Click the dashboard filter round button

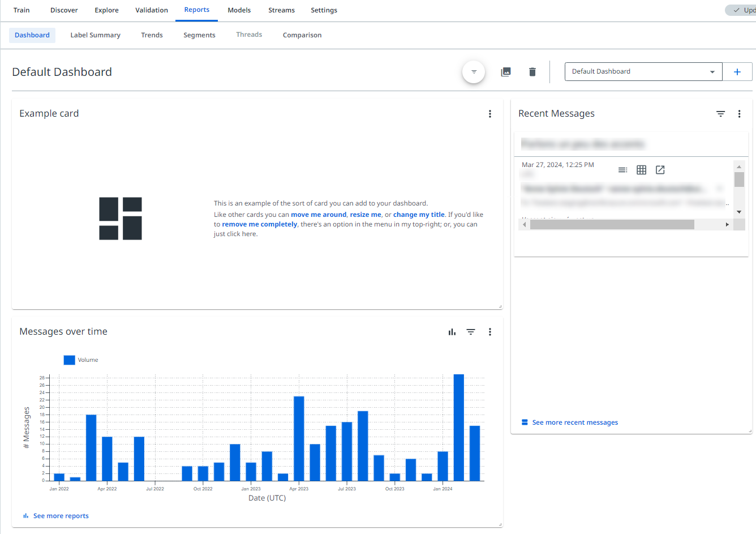pyautogui.click(x=474, y=72)
